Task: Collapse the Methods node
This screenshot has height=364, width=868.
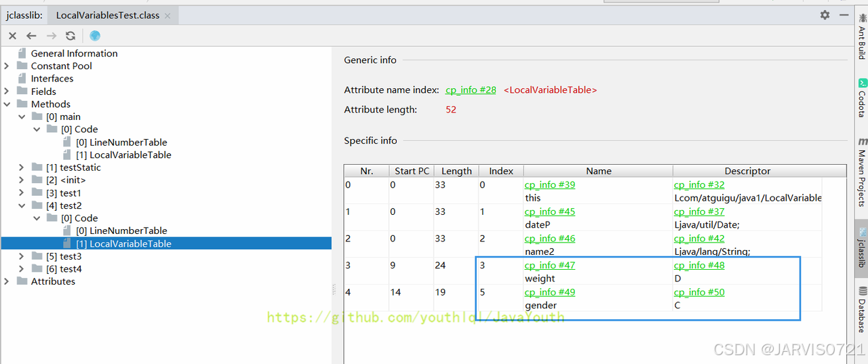Action: point(7,104)
